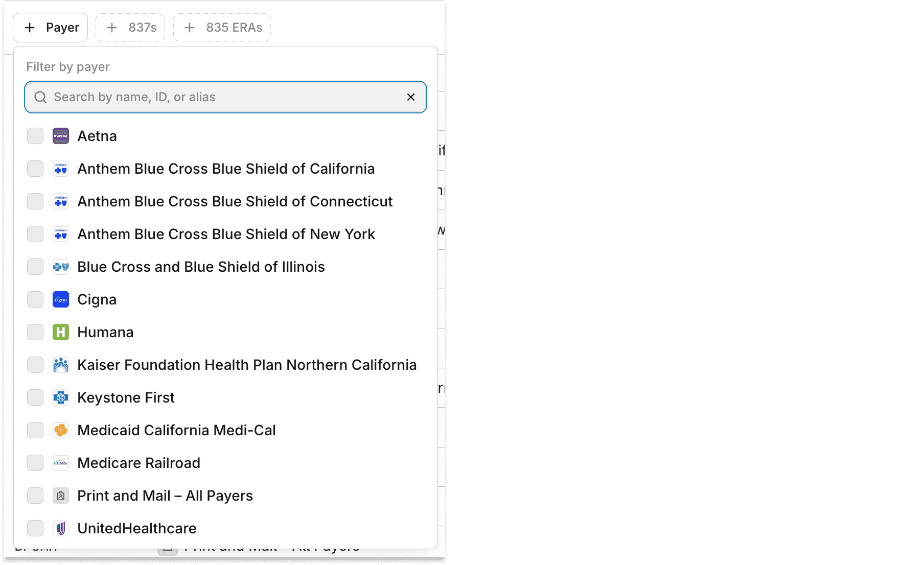This screenshot has height=565, width=924.
Task: Open the Payer filter button
Action: (51, 28)
